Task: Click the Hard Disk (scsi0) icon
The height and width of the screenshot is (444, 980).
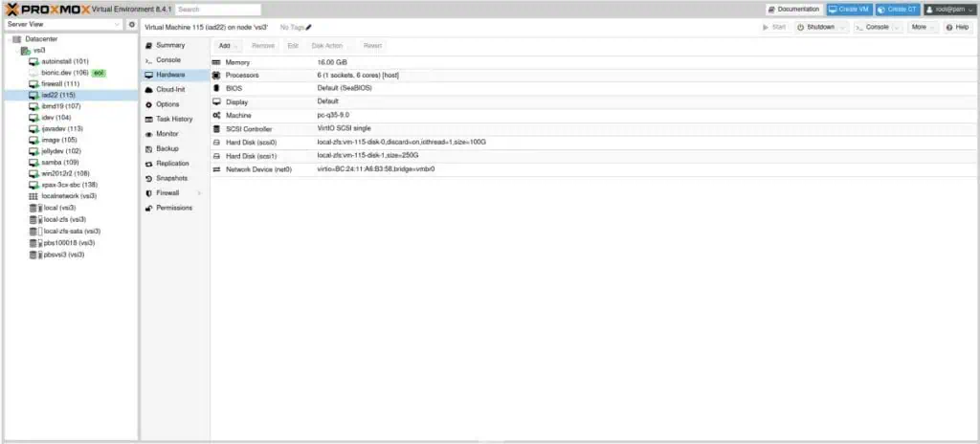Action: point(216,142)
